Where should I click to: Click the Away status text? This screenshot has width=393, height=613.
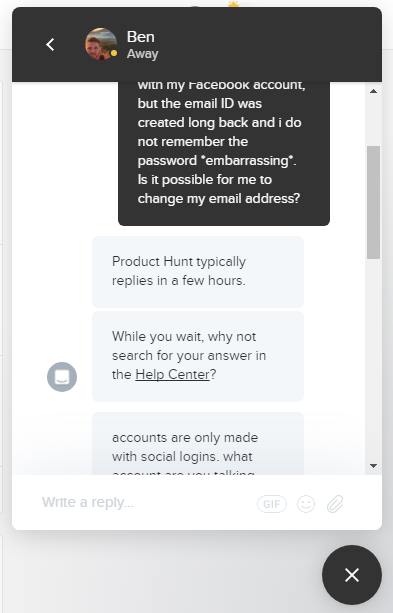(142, 54)
